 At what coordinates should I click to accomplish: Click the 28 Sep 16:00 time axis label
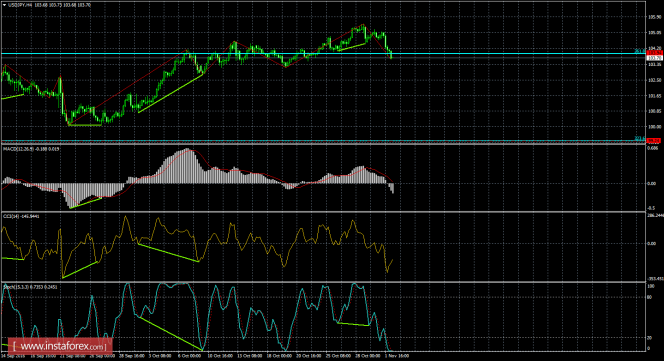[x=130, y=356]
